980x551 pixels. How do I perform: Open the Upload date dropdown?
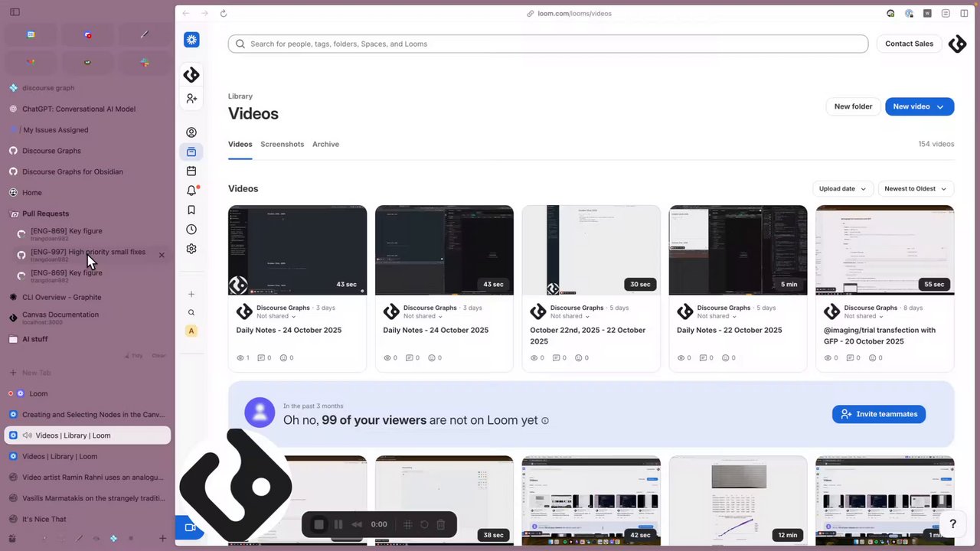[842, 188]
